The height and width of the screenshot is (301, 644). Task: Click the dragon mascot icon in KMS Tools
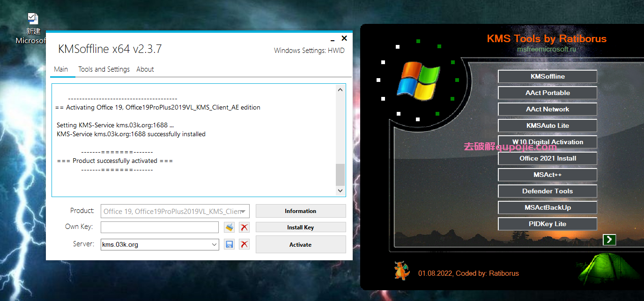pyautogui.click(x=401, y=271)
